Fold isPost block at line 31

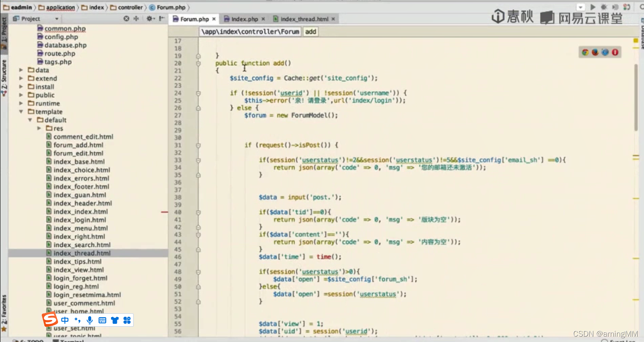(x=198, y=145)
